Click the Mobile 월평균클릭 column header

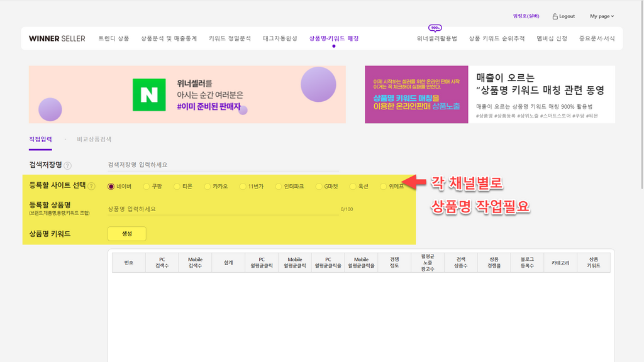pyautogui.click(x=295, y=263)
